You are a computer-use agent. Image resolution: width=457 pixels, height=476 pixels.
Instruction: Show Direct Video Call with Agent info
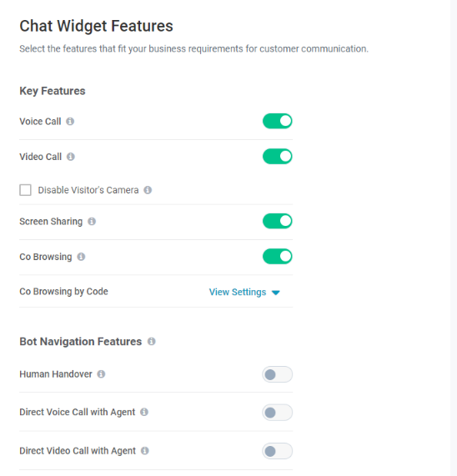(145, 451)
